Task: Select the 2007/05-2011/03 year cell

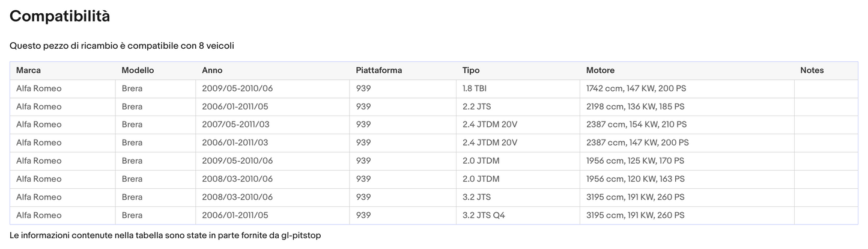Action: point(235,124)
